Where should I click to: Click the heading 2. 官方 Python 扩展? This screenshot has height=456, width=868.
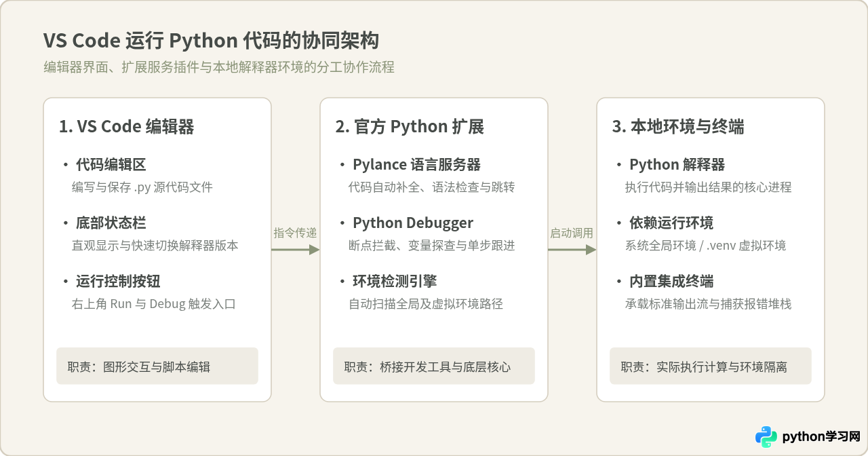tap(410, 126)
